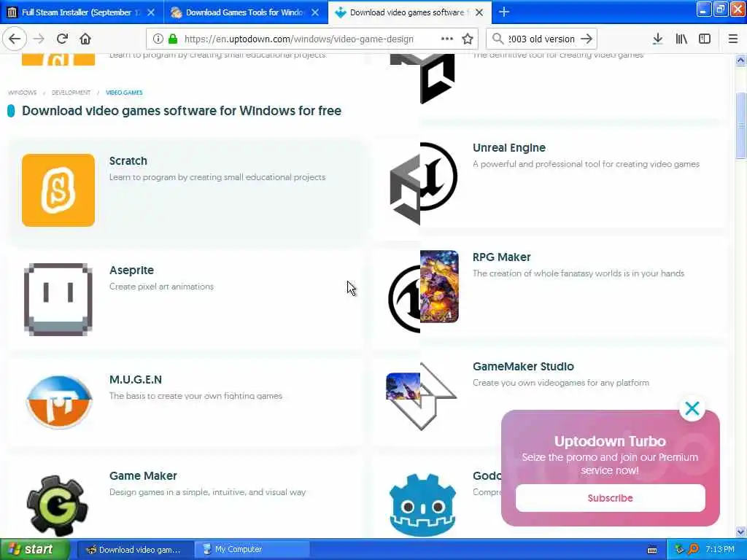This screenshot has width=747, height=560.
Task: Switch to Full Steam Installer tab
Action: [x=82, y=12]
